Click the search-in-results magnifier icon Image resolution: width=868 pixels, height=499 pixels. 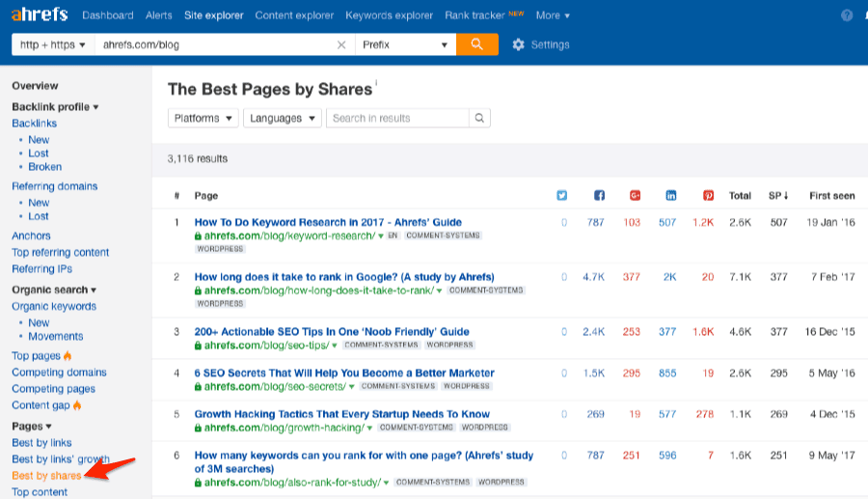[x=479, y=118]
